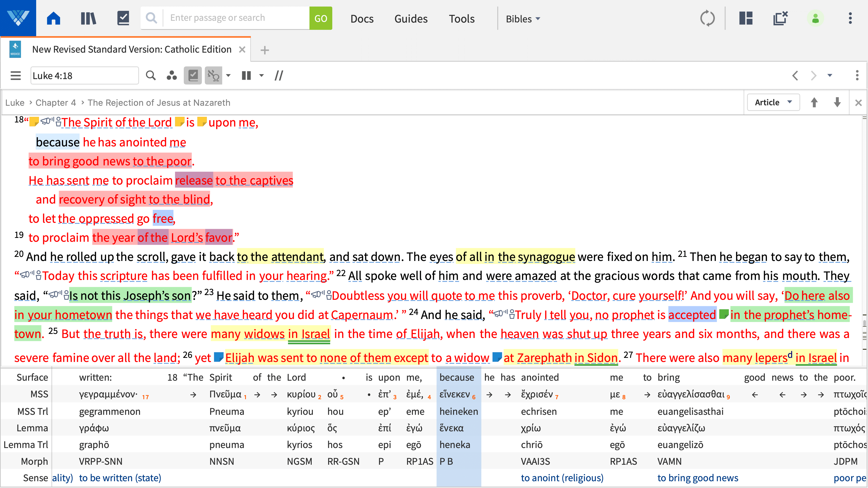Image resolution: width=868 pixels, height=488 pixels.
Task: Toggle the interlinear pane button
Action: (213, 75)
